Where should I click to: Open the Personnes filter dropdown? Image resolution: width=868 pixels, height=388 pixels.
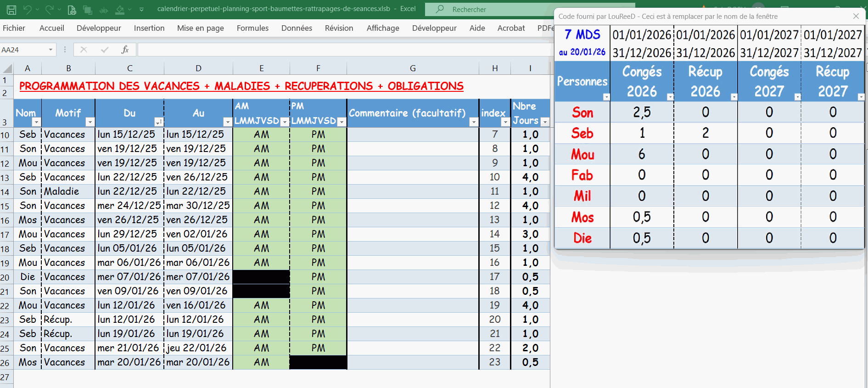pos(606,97)
